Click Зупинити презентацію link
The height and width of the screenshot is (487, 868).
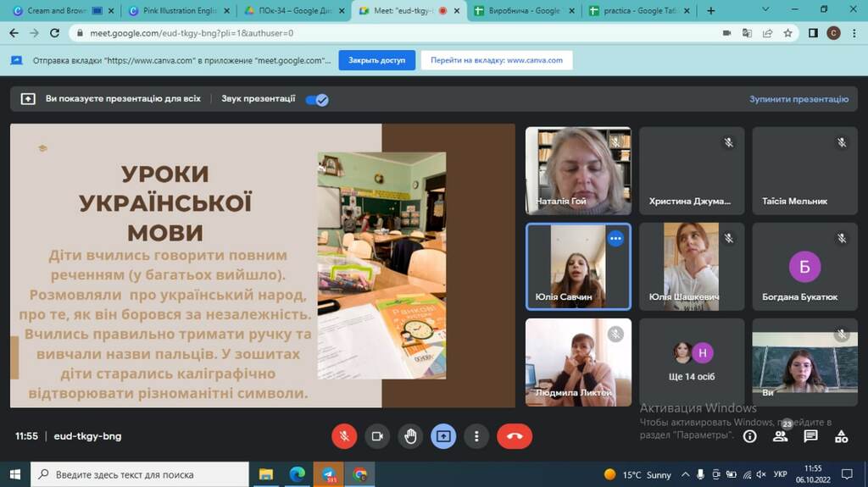798,99
